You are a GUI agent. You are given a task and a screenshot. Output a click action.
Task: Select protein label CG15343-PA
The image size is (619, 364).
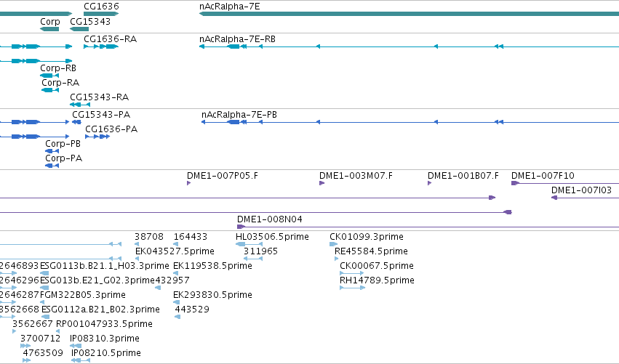(x=101, y=114)
